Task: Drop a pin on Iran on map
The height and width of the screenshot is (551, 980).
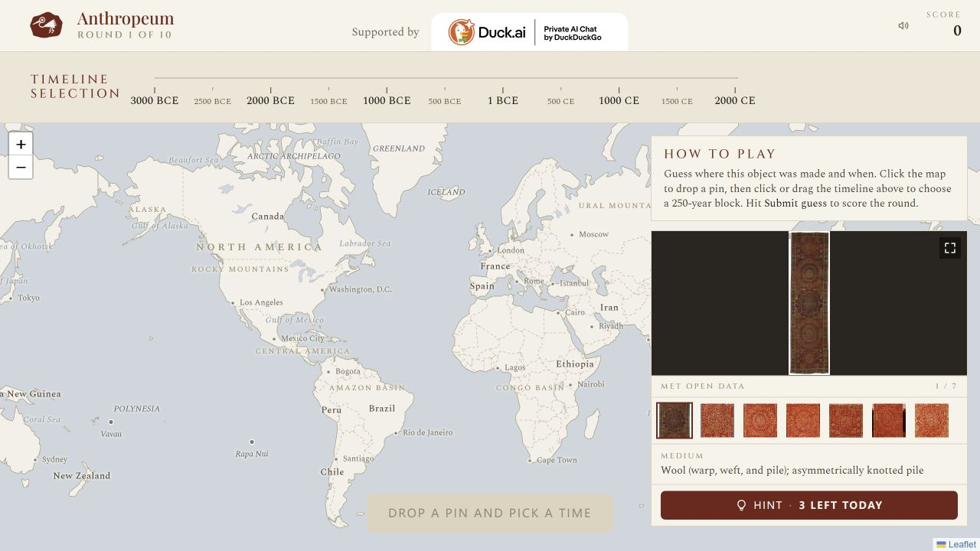Action: (x=609, y=308)
